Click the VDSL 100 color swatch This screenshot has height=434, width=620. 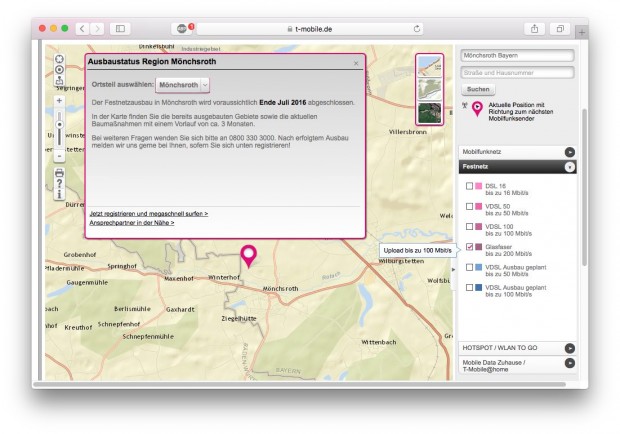(x=478, y=226)
